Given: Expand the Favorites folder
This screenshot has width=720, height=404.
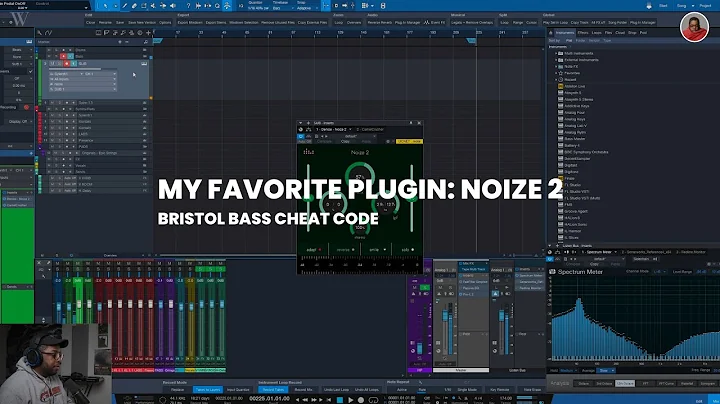Looking at the screenshot, I should click(x=556, y=73).
